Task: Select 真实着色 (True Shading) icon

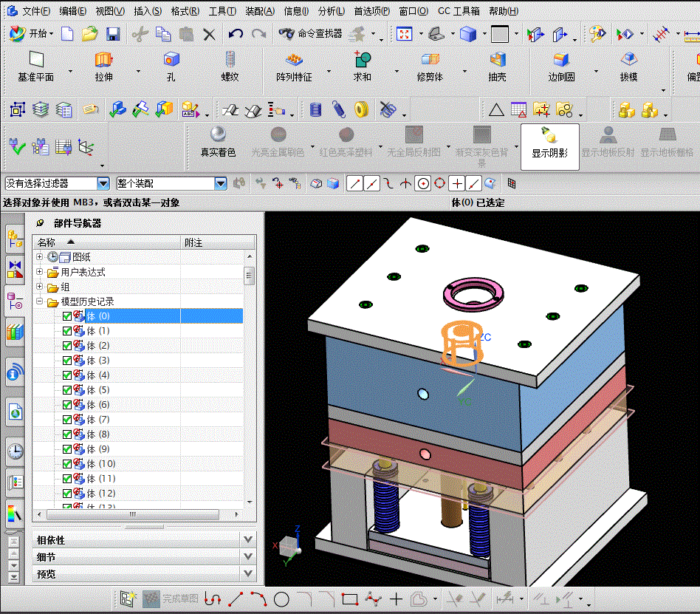Action: coord(218,135)
